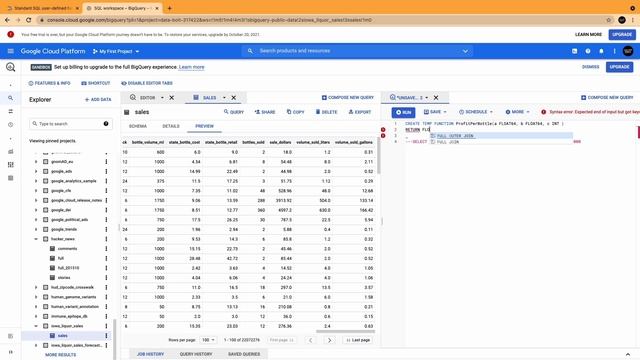Click MORE RESULTS in Explorer

pyautogui.click(x=60, y=355)
